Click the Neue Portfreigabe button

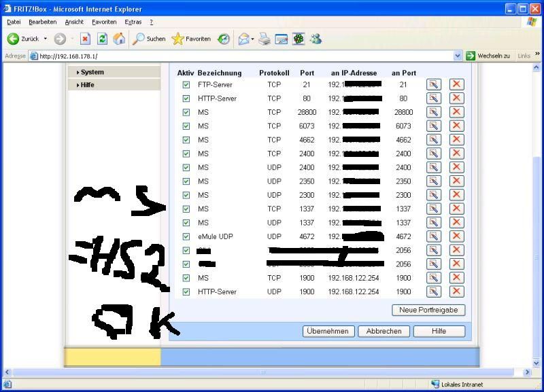tap(428, 310)
